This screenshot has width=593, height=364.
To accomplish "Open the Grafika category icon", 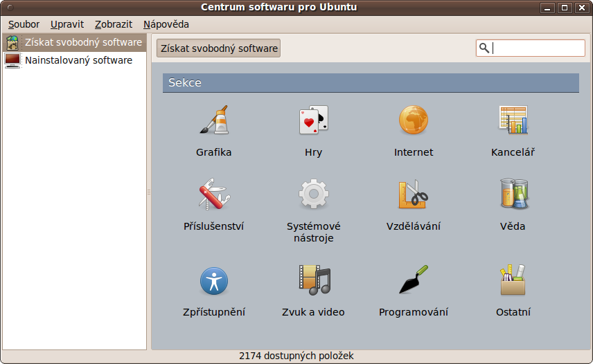I will point(213,120).
